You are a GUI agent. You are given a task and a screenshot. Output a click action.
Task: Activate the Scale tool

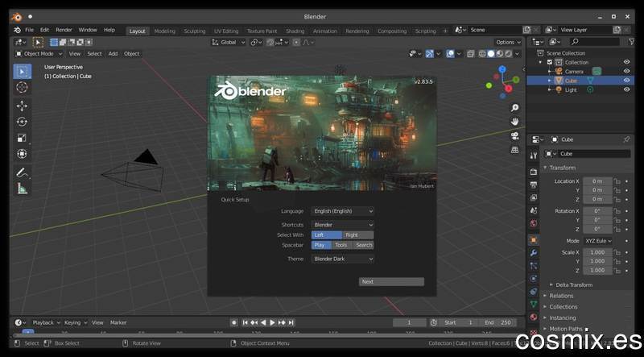22,138
